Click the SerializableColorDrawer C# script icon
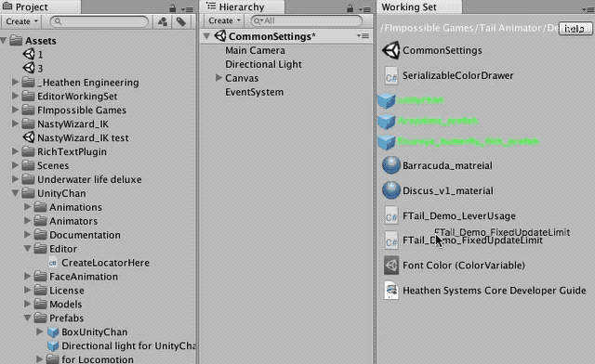Viewport: 595px width, 364px height. pyautogui.click(x=391, y=75)
